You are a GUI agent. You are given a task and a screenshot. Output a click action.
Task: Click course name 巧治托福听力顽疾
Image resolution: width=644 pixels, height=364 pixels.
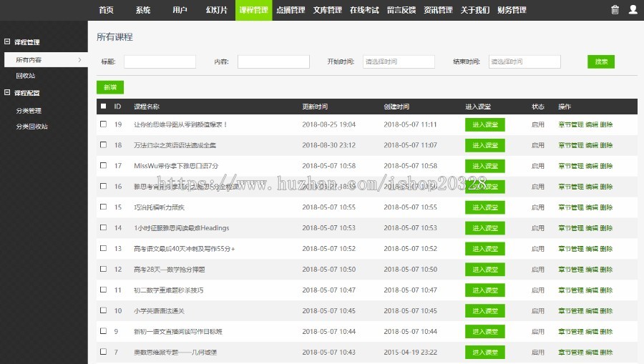pos(159,207)
